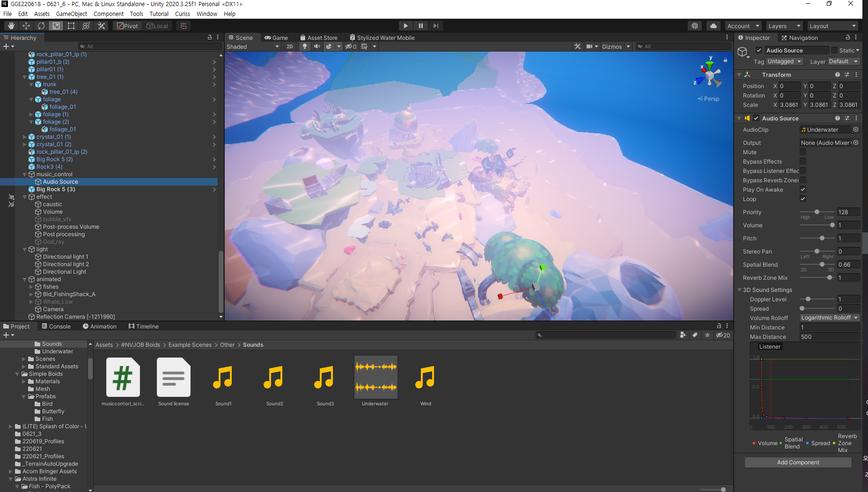This screenshot has height=492, width=868.
Task: Uncheck the Loop checkbox
Action: pos(803,199)
